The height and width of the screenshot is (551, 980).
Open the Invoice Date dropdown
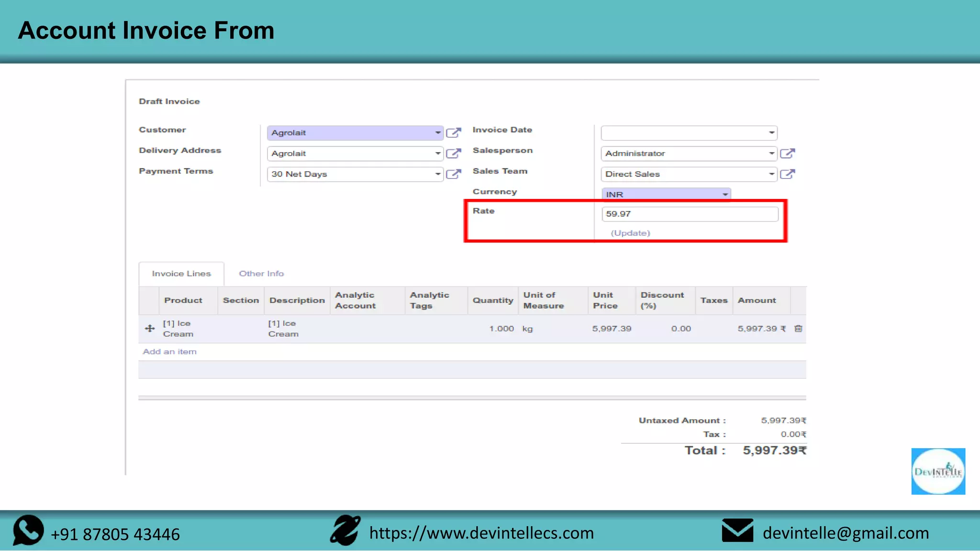pyautogui.click(x=771, y=132)
